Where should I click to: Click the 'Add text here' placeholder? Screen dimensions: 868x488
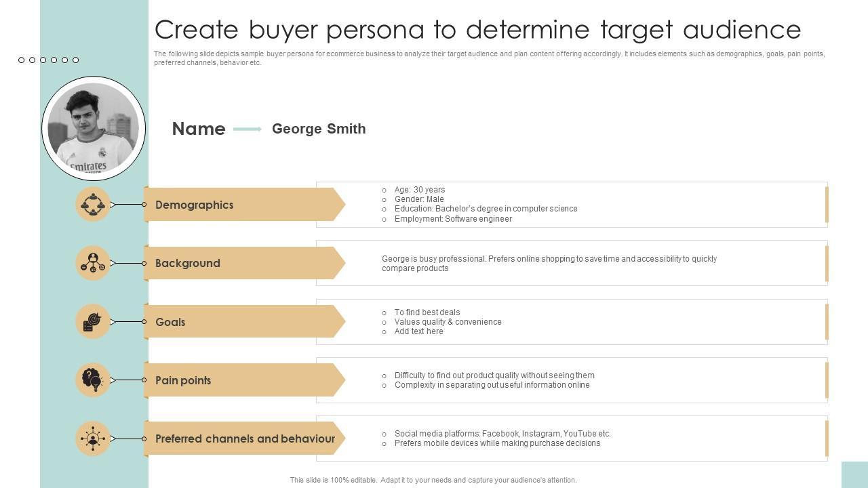[418, 331]
